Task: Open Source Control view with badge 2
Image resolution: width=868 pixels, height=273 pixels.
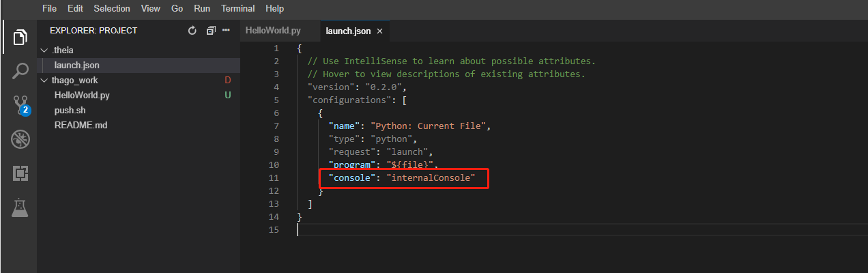Action: click(x=20, y=105)
